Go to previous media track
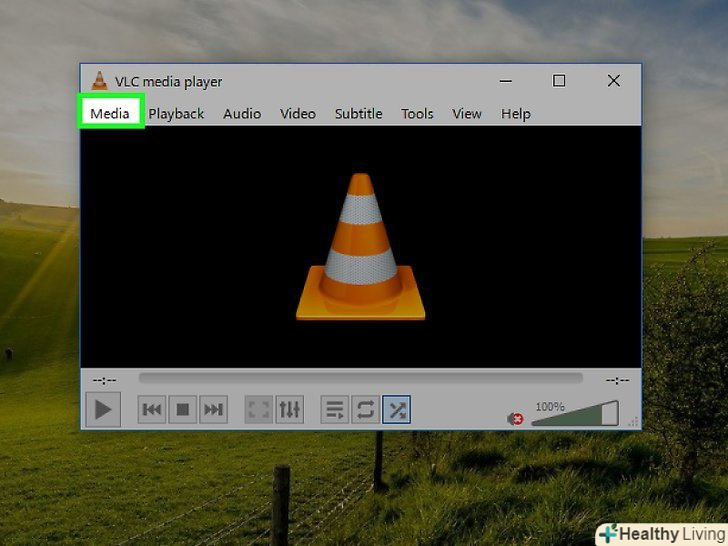This screenshot has width=728, height=546. click(152, 410)
